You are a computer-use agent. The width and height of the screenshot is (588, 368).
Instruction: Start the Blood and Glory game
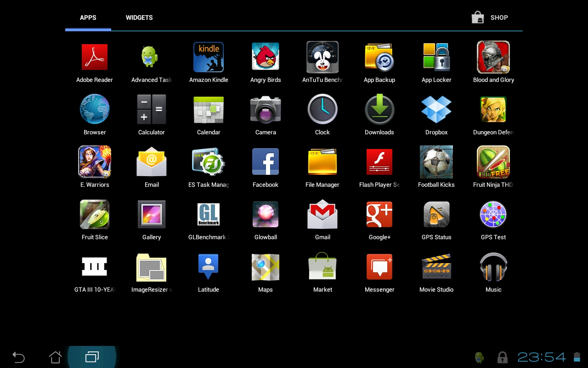(x=493, y=57)
